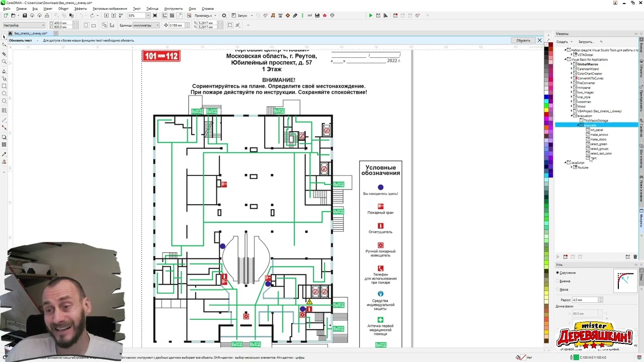Click the dxf macro button
The height and width of the screenshot is (362, 644).
pos(310,16)
